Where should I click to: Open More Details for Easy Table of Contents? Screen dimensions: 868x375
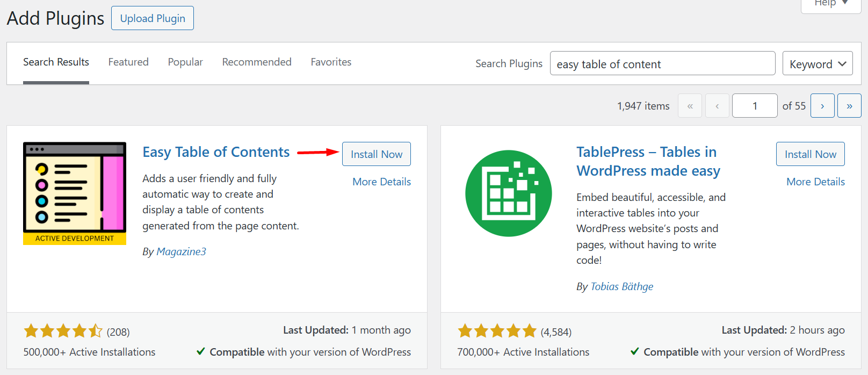coord(382,182)
